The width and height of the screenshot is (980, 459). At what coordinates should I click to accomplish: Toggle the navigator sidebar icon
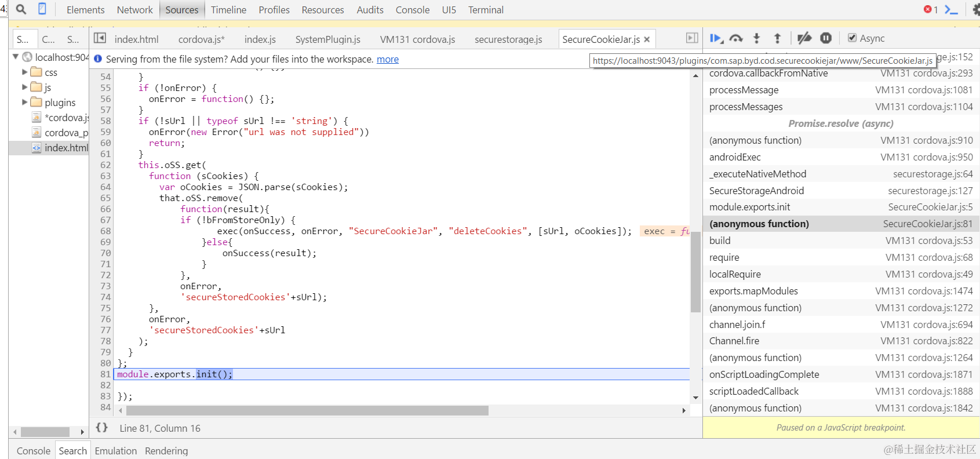[x=100, y=38]
